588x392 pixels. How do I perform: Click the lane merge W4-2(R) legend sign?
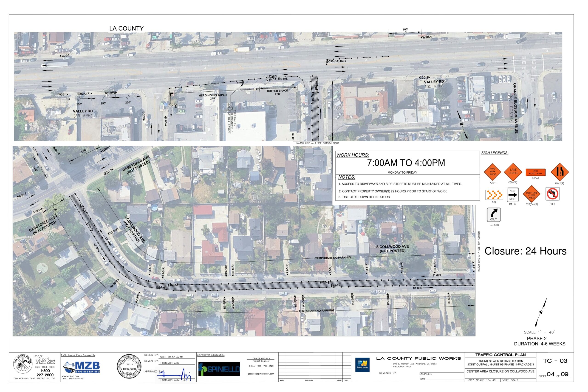[560, 172]
